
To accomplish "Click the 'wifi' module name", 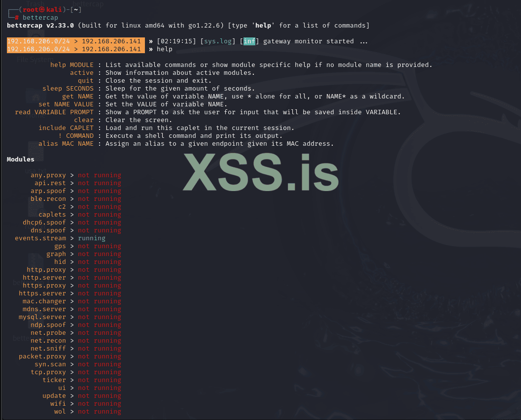I will tap(58, 404).
